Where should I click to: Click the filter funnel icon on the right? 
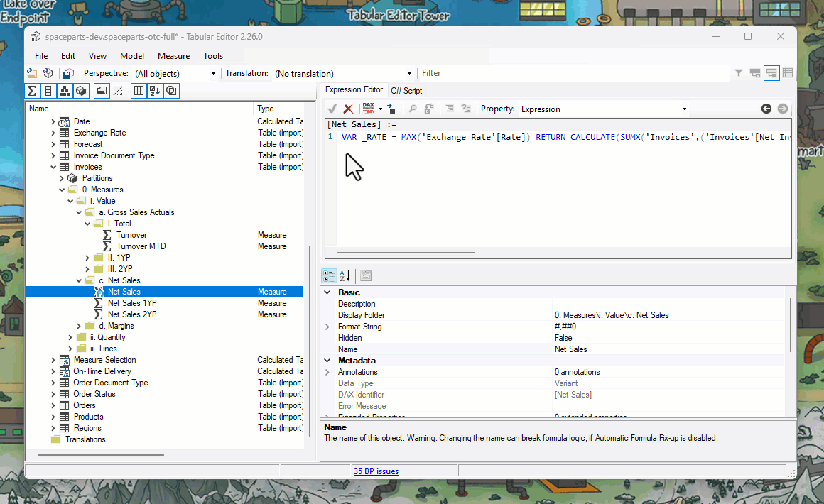tap(739, 72)
